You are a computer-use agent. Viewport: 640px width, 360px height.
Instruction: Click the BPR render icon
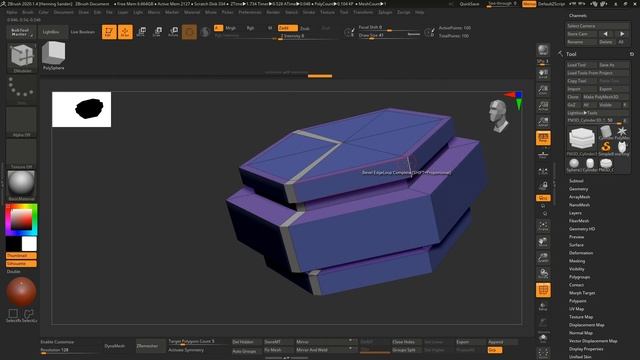pyautogui.click(x=543, y=50)
